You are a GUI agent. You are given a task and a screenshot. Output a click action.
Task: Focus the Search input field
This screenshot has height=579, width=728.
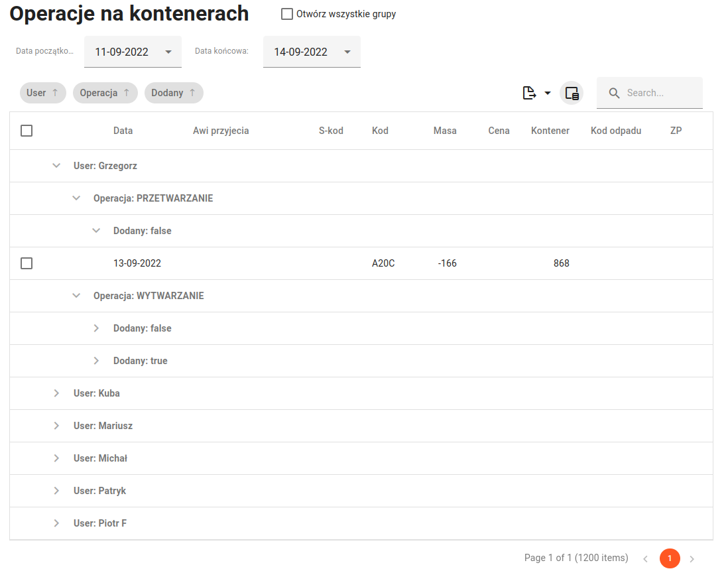[x=660, y=93]
